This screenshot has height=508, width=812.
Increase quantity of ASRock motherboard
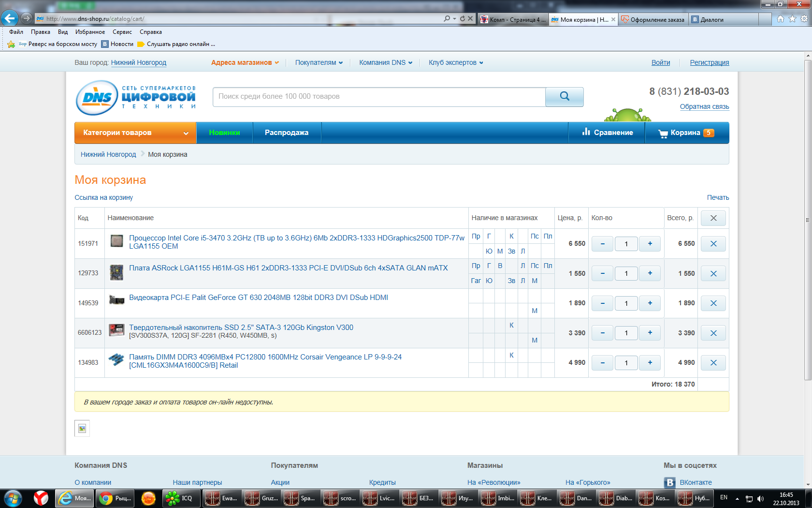coord(650,274)
